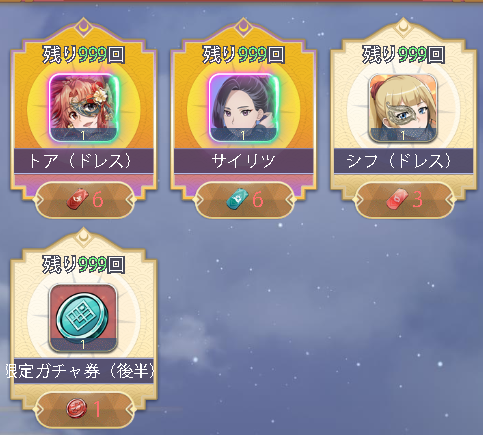The width and height of the screenshot is (483, 435).
Task: Click the 限定ガチャ券（後半）name label
Action: pyautogui.click(x=80, y=371)
